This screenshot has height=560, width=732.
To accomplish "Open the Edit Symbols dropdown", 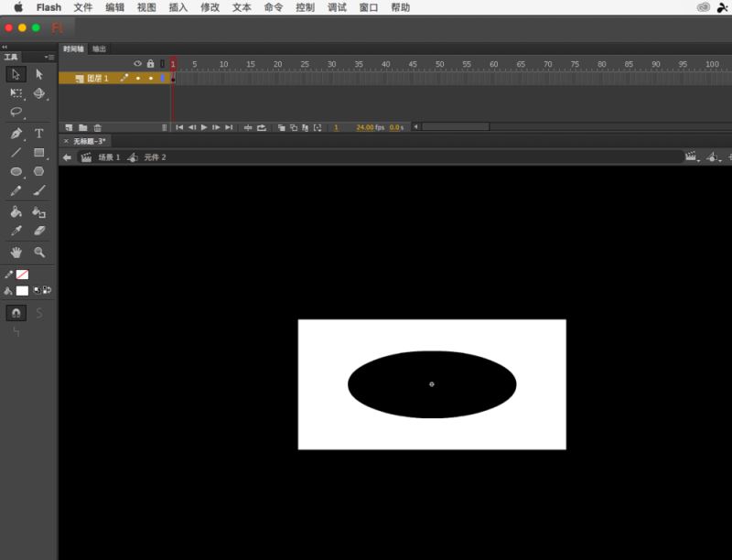I will point(713,157).
